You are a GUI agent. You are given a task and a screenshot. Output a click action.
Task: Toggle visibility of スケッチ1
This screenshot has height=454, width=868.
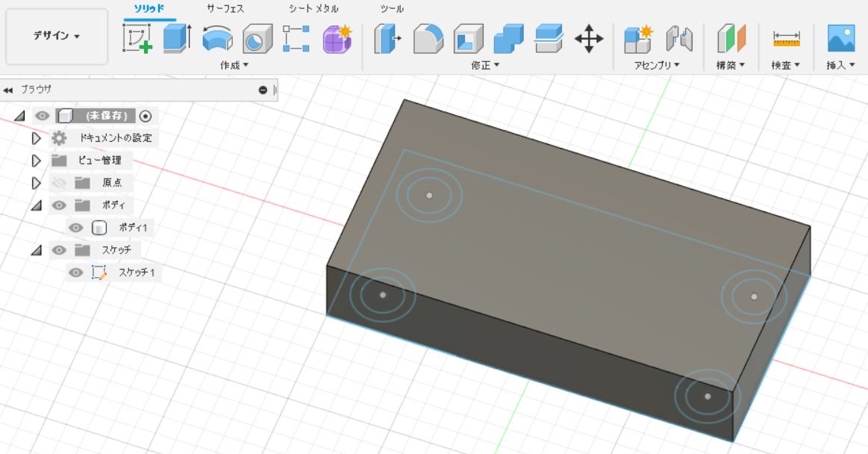tap(76, 273)
